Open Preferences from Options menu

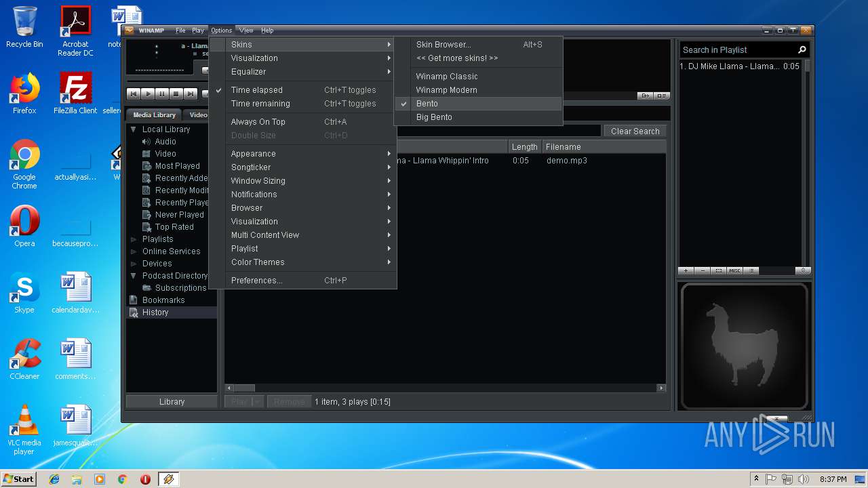pyautogui.click(x=302, y=281)
